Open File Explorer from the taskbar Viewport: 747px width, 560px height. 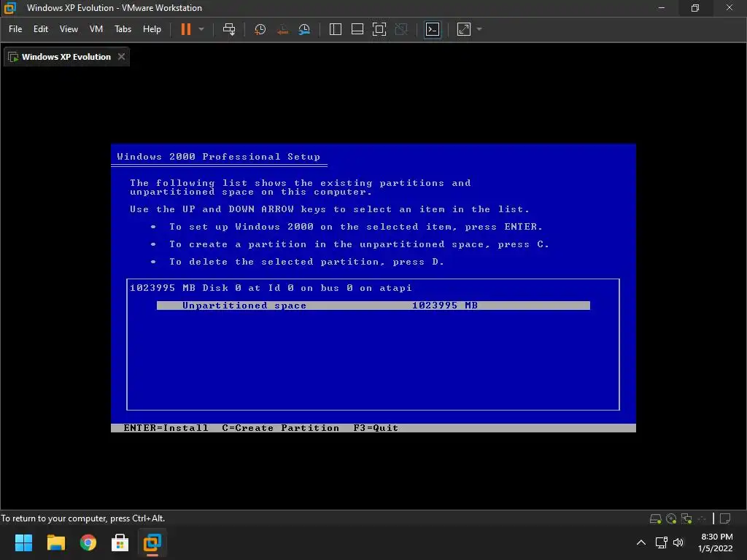[x=55, y=542]
